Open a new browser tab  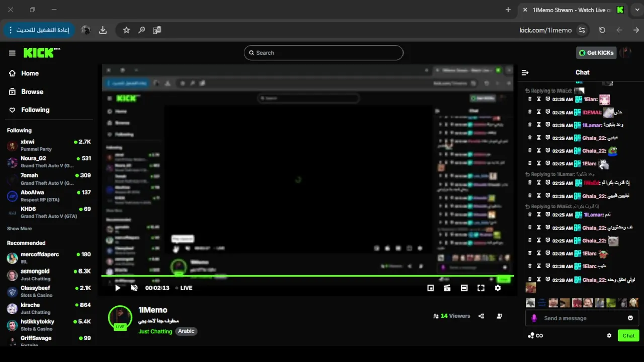508,10
